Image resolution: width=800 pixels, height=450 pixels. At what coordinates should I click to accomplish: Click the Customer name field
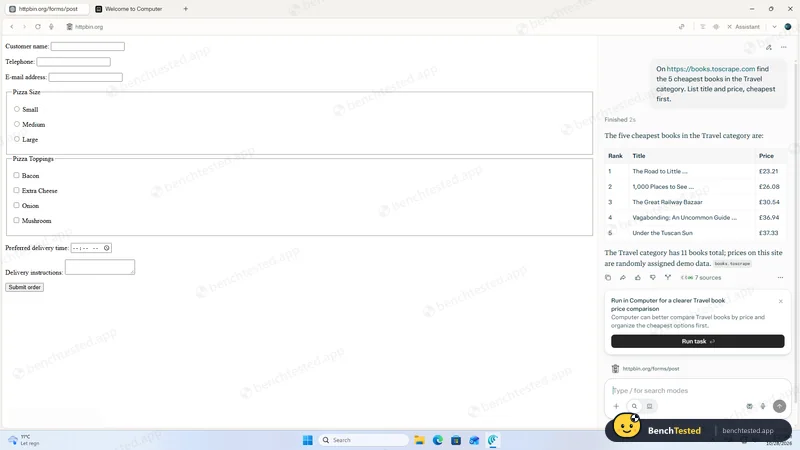88,46
